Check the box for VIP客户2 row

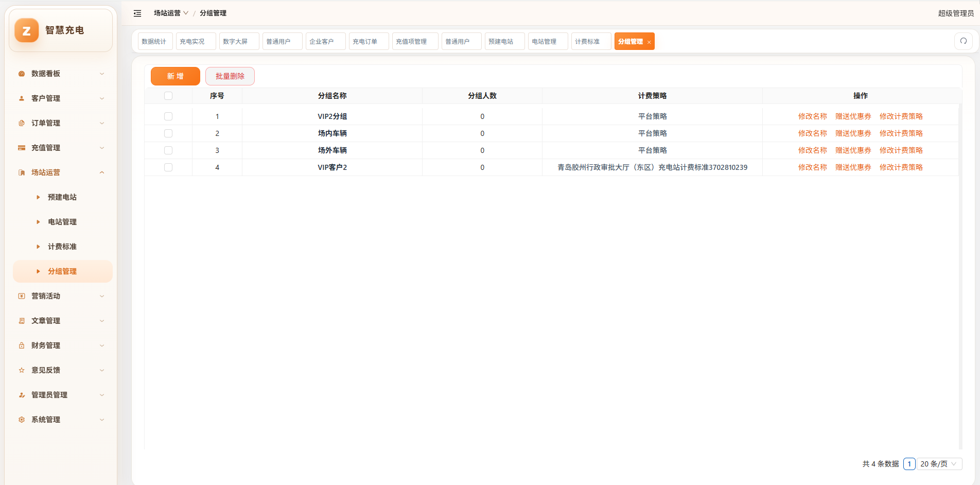tap(168, 167)
